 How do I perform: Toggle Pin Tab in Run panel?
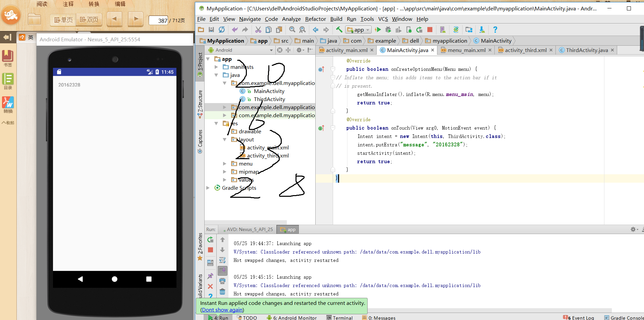click(x=210, y=276)
